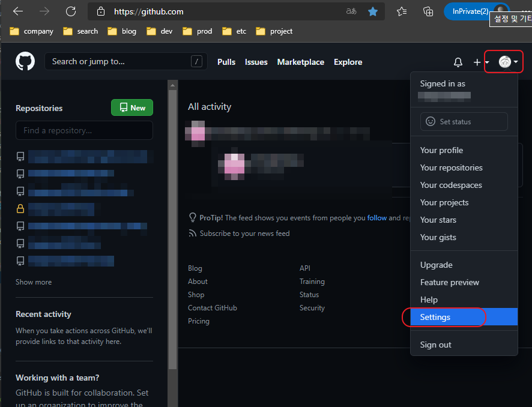Go to Explore
The height and width of the screenshot is (407, 532).
[348, 62]
